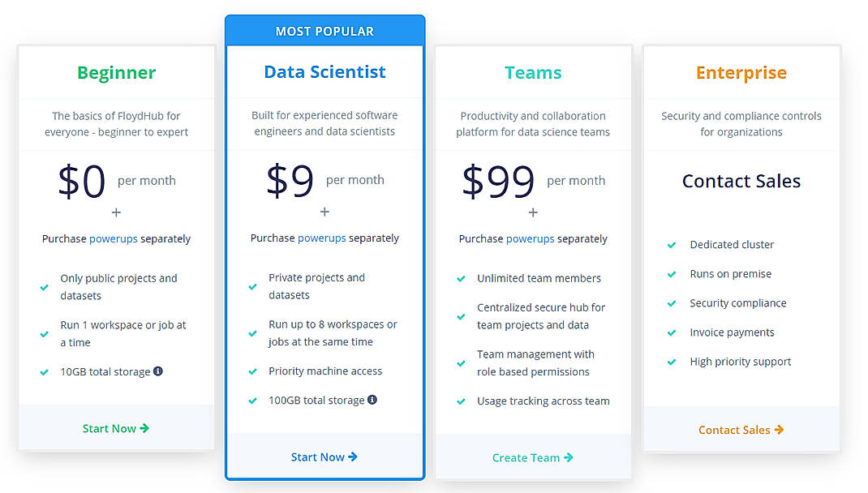The height and width of the screenshot is (493, 868).
Task: Click the plus symbol under the $99 price
Action: click(x=533, y=212)
